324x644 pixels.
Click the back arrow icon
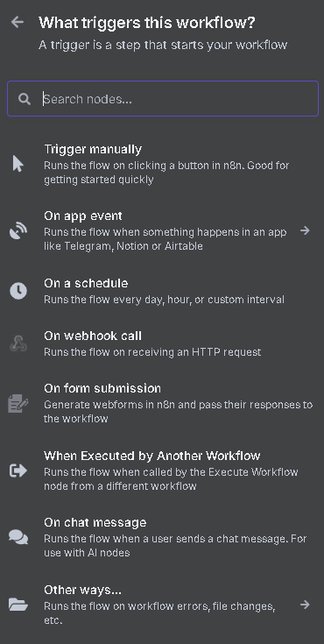coord(18,22)
